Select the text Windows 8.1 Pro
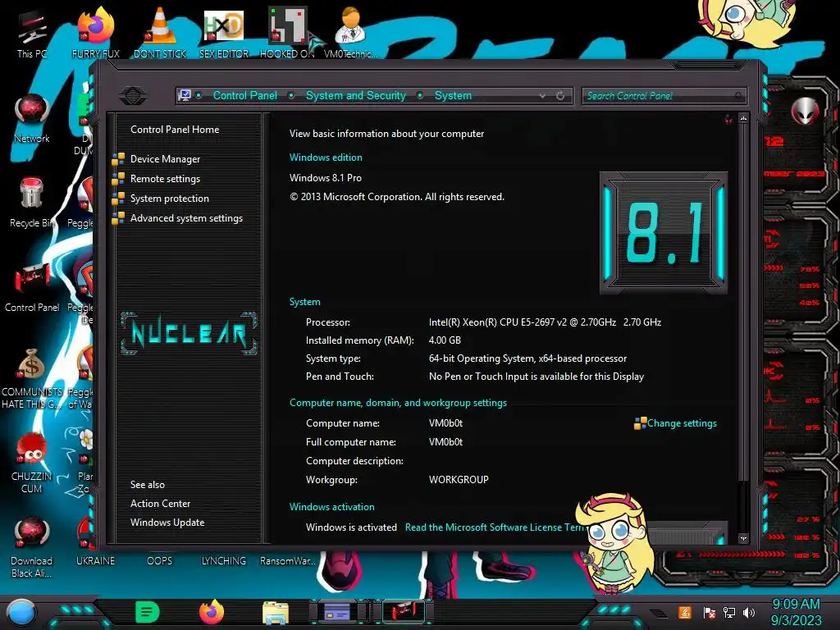The image size is (840, 630). [326, 178]
